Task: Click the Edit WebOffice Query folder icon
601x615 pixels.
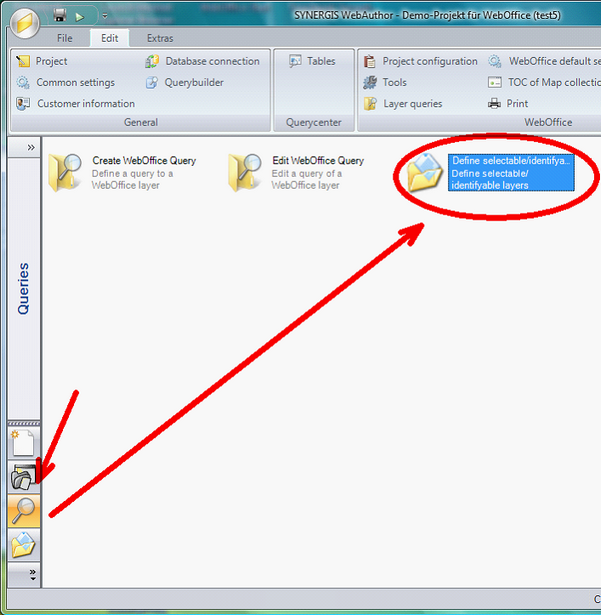Action: click(x=245, y=172)
